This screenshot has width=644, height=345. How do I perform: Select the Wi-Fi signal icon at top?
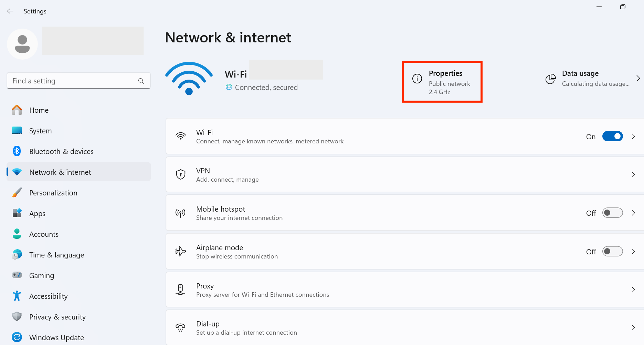(189, 78)
